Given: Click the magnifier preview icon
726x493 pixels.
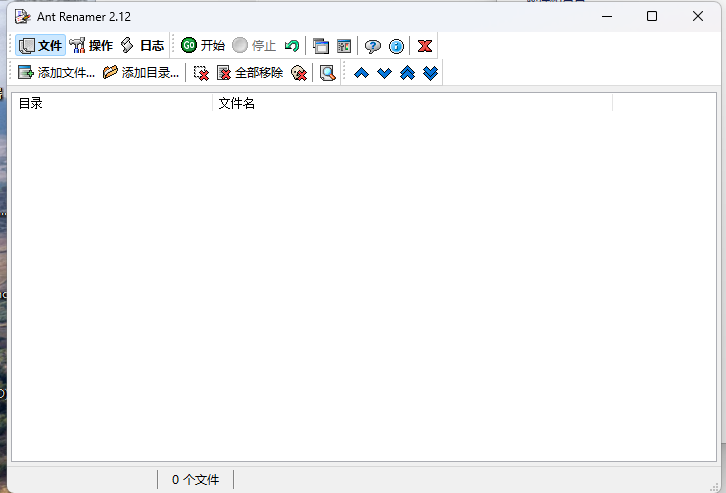Looking at the screenshot, I should (327, 73).
